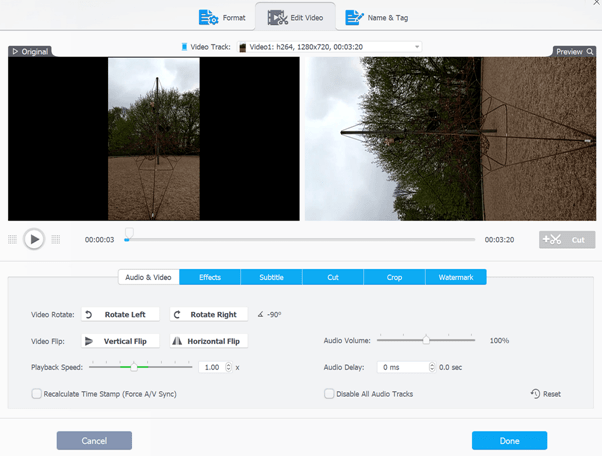This screenshot has width=602, height=456.
Task: Click the next frame grid icon
Action: [56, 240]
